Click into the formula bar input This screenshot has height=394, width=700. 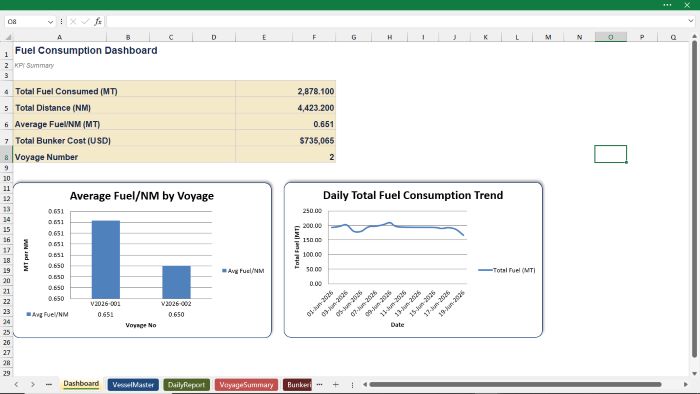pos(396,21)
